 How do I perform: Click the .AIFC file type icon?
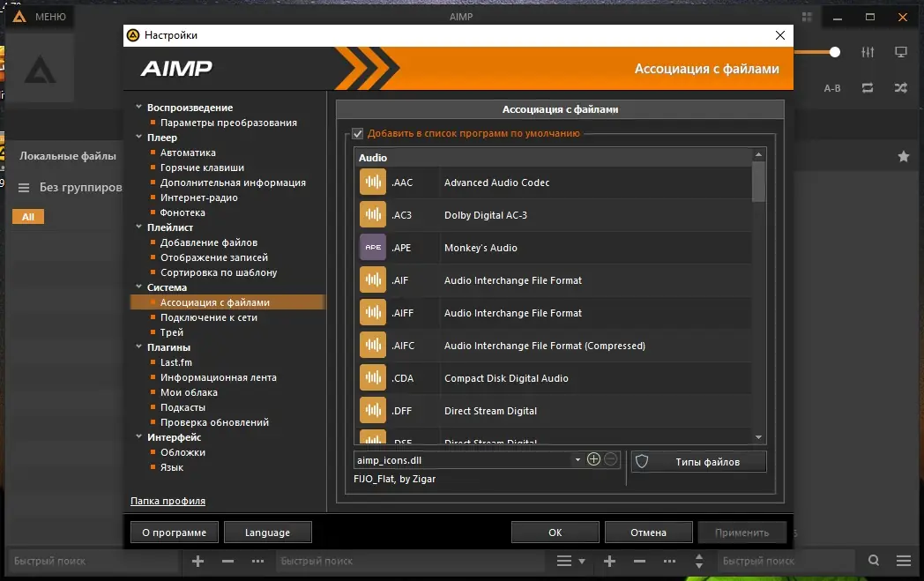pyautogui.click(x=372, y=346)
